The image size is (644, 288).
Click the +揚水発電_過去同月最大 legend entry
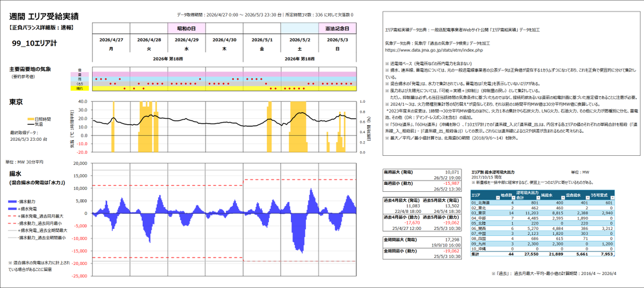point(35,216)
